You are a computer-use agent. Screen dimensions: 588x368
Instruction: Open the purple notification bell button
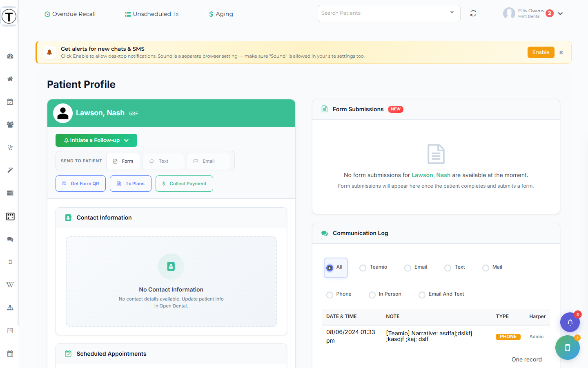click(x=570, y=322)
